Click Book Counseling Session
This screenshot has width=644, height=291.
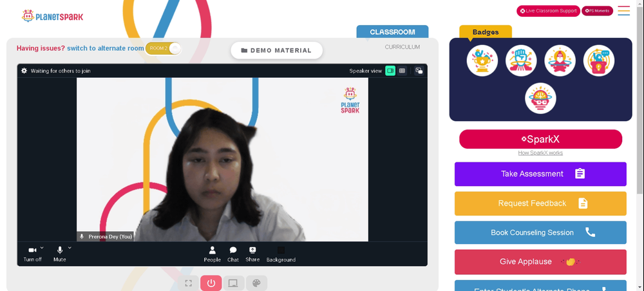click(540, 232)
